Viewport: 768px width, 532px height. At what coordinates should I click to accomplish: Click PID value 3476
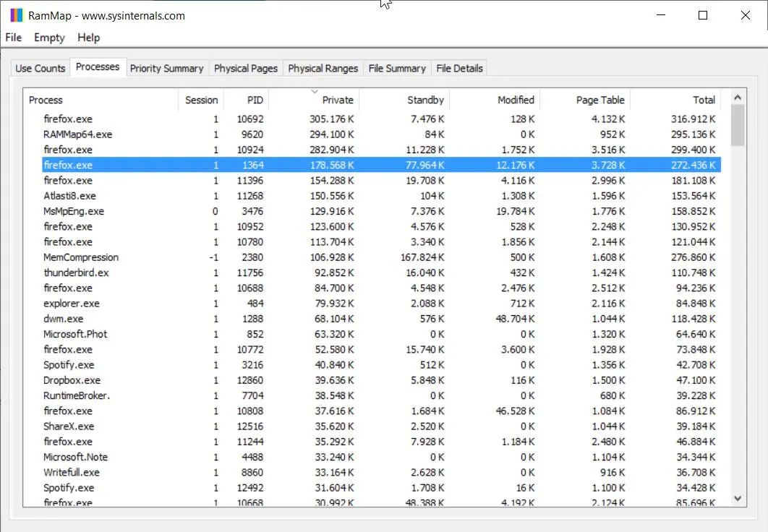click(252, 212)
